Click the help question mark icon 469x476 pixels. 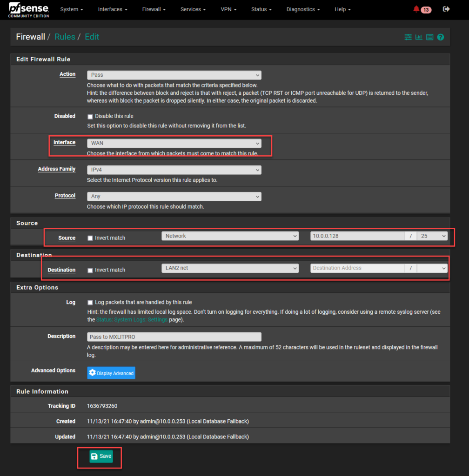tap(440, 37)
